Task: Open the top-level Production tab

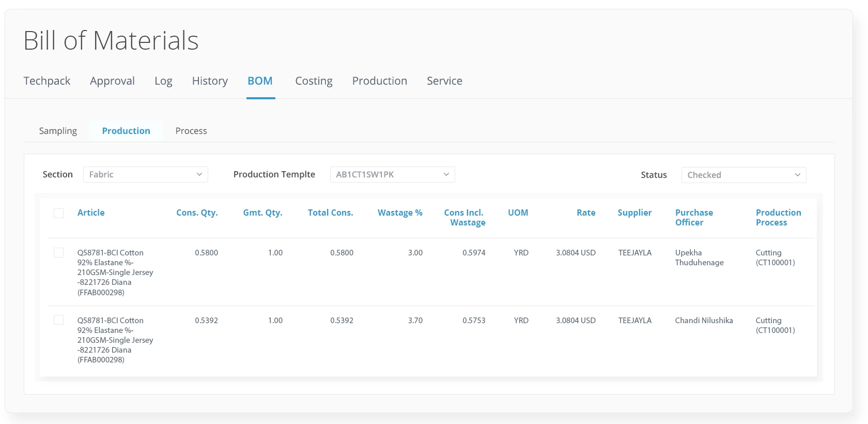Action: coord(379,81)
